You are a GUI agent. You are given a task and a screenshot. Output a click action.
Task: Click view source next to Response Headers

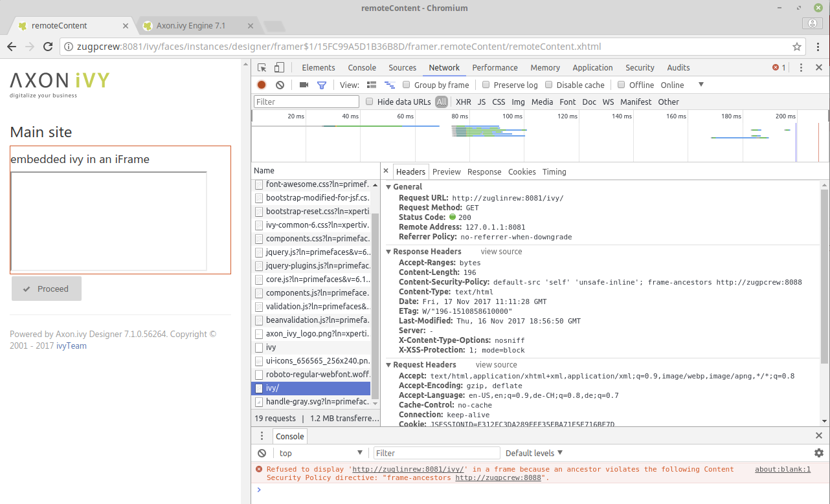[501, 252]
